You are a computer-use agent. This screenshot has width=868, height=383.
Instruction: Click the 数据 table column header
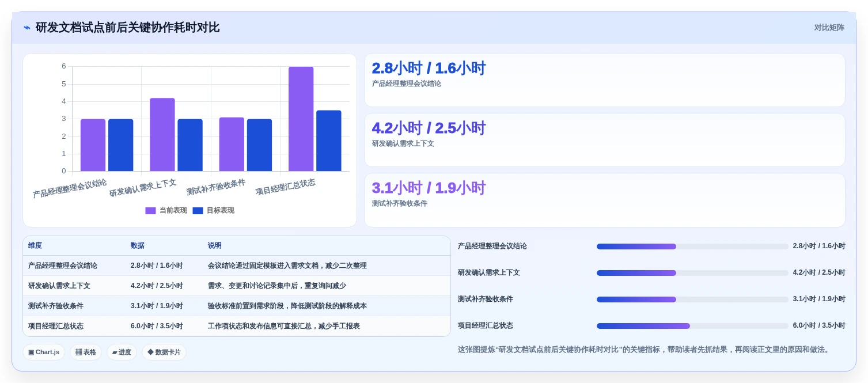click(138, 245)
